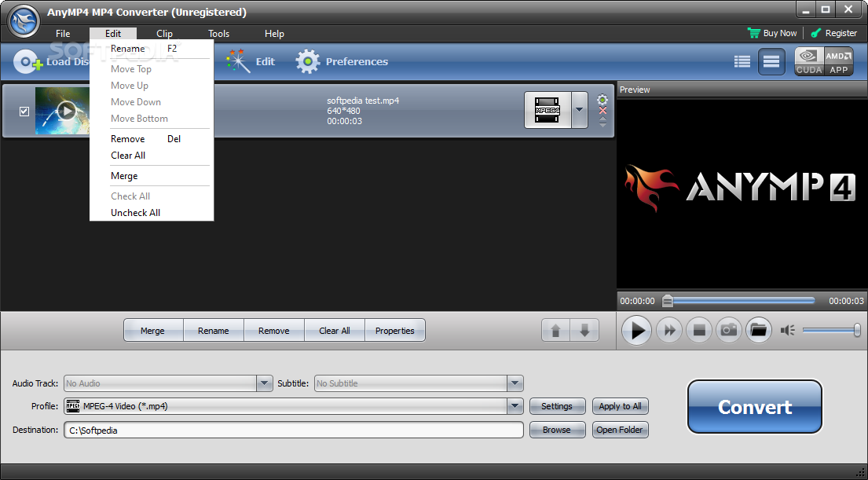Open the Tools menu

click(x=218, y=33)
